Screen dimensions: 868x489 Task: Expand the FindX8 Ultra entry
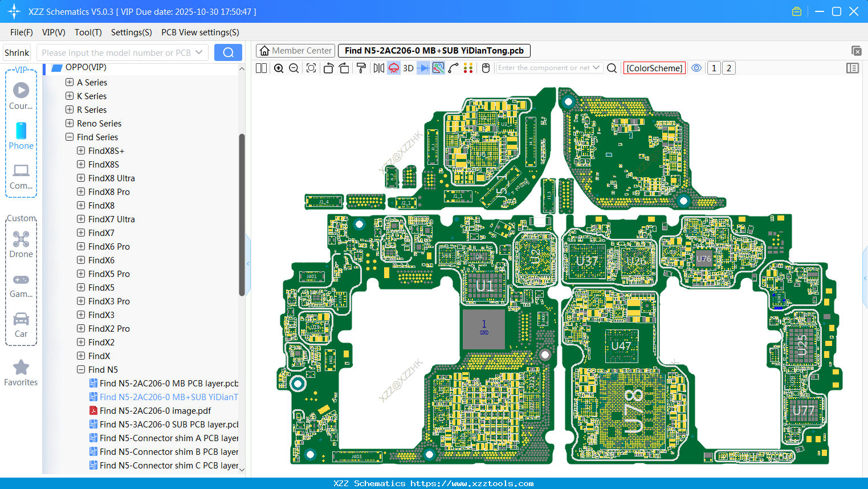click(80, 178)
